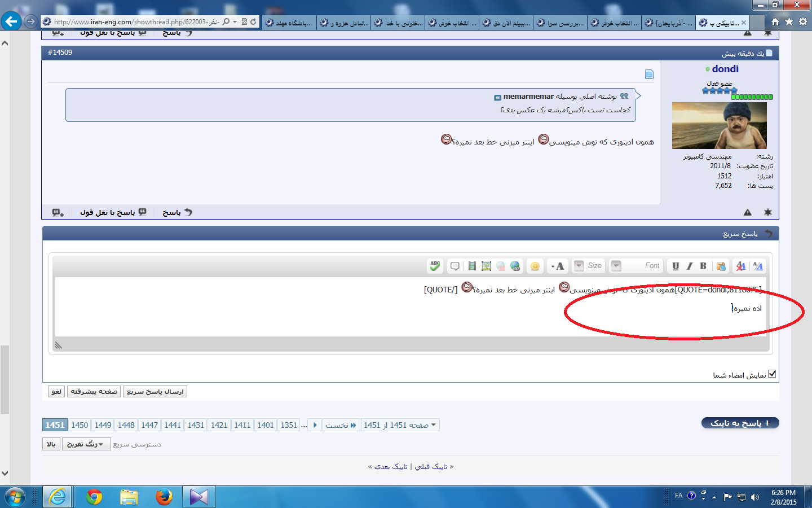Click dondi's avatar thumbnail
This screenshot has width=812, height=508.
click(719, 126)
